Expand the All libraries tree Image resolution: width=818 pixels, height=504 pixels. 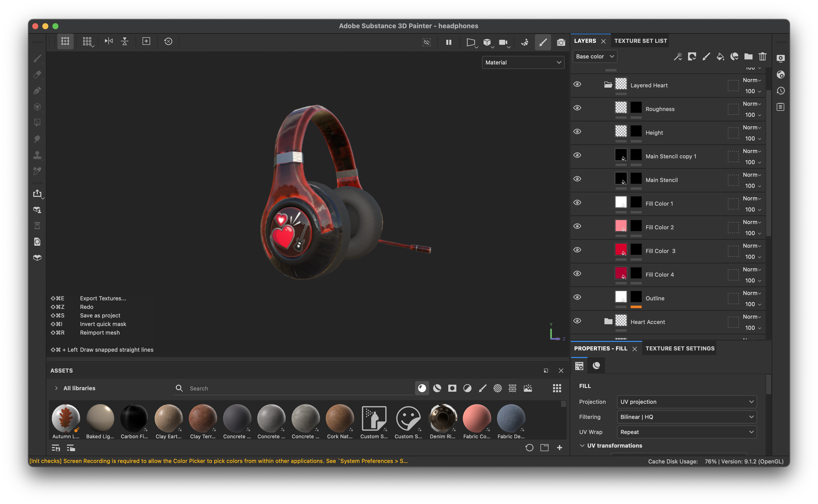coord(56,388)
